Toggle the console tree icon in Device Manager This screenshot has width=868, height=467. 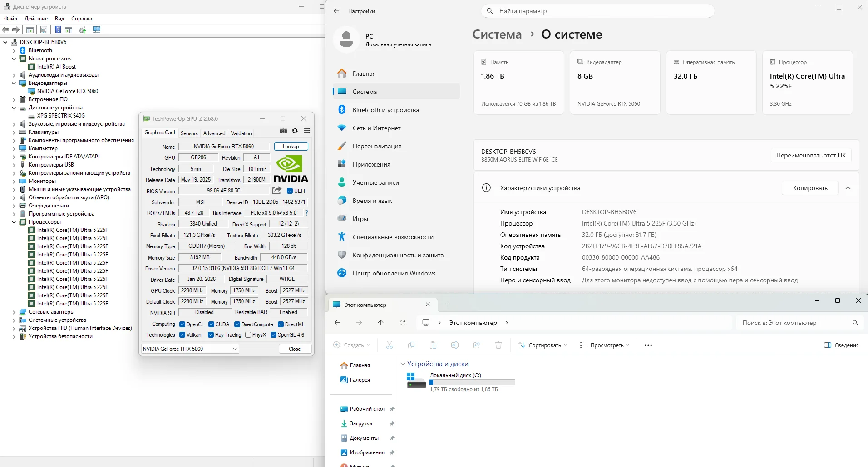tap(30, 30)
